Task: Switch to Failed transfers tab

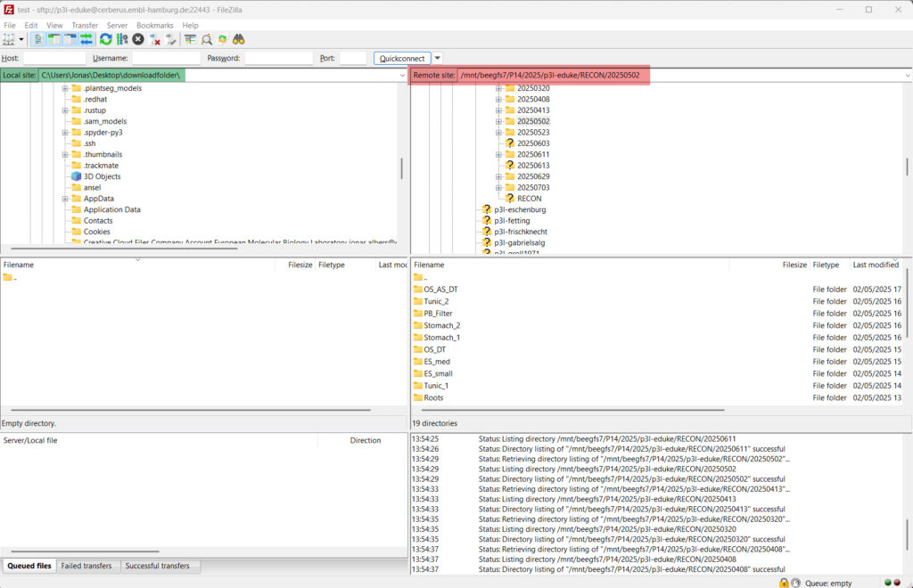Action: 86,566
